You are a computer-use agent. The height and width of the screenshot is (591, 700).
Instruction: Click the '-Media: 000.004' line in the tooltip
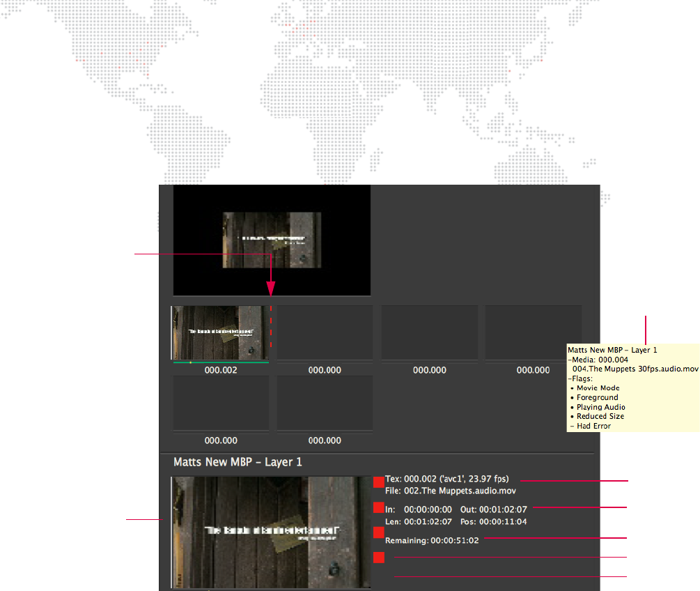pyautogui.click(x=598, y=360)
